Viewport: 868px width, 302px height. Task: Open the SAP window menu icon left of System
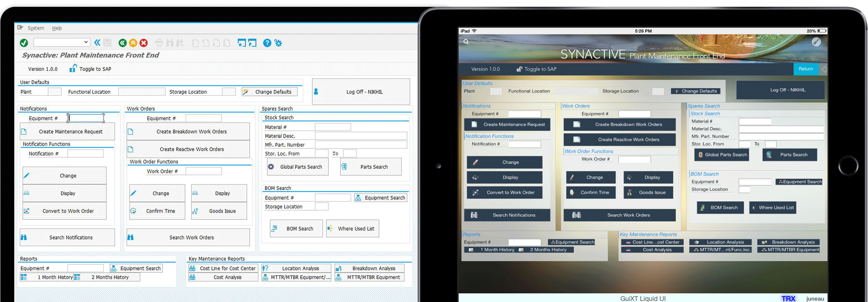tap(20, 28)
